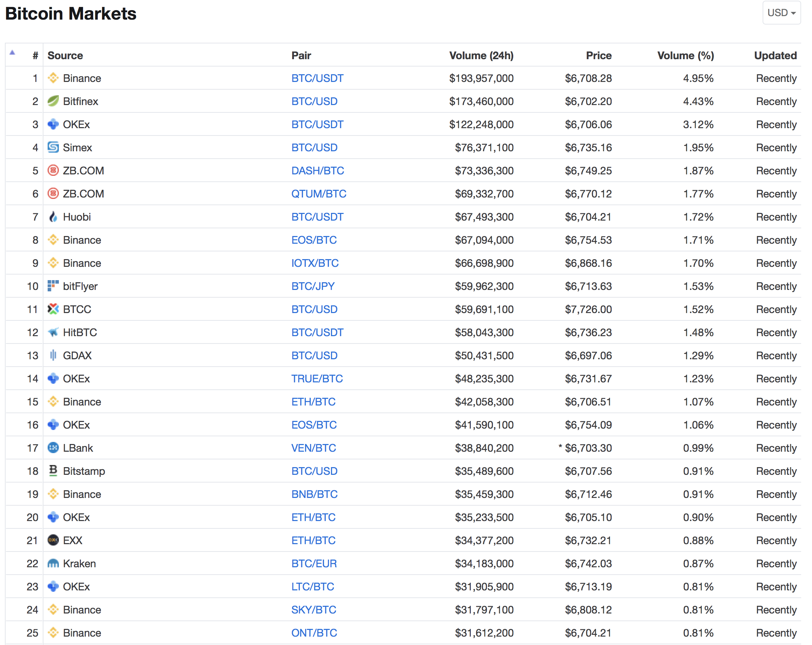Open the VEN/BTC pair link
812x645 pixels.
(x=314, y=448)
